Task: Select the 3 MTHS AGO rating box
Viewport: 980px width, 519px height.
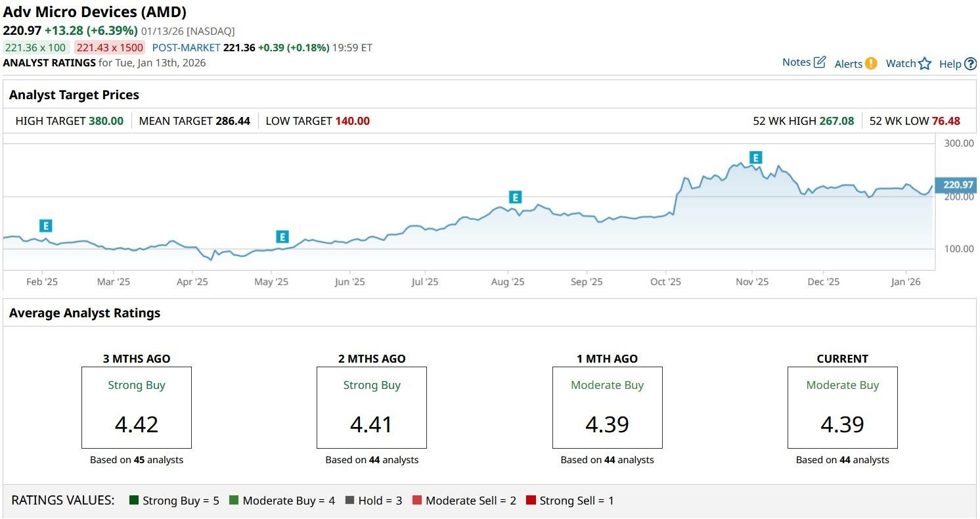Action: click(137, 407)
